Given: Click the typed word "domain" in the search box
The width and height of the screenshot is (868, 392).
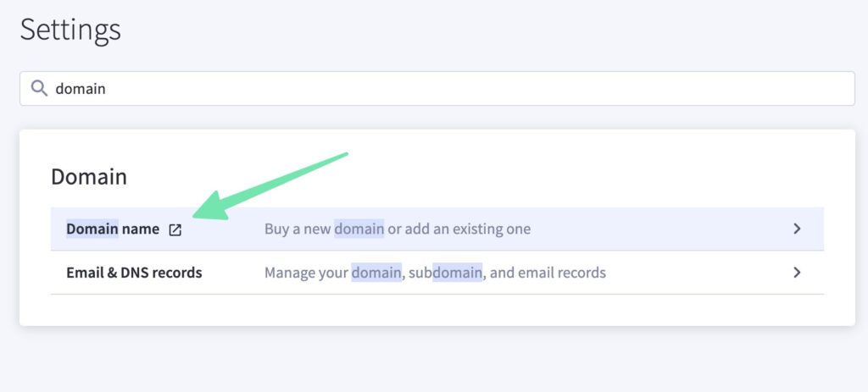Looking at the screenshot, I should (81, 88).
